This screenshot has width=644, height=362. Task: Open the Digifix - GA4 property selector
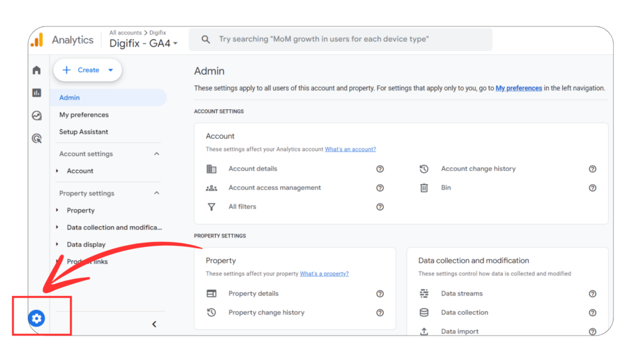pos(143,43)
